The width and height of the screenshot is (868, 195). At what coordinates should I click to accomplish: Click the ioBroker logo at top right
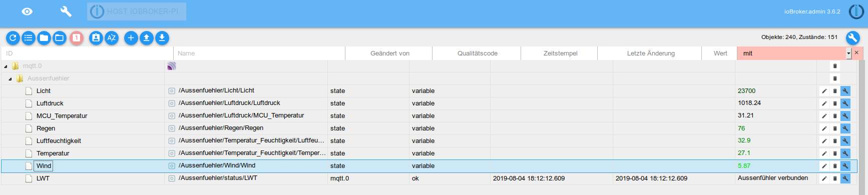click(856, 11)
